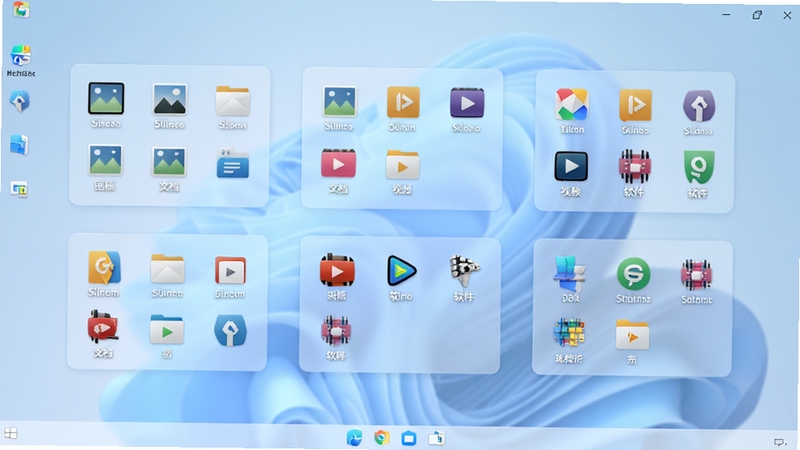Open the blue diamond pin sidebar icon
Screen dimensions: 800x450
click(x=20, y=101)
